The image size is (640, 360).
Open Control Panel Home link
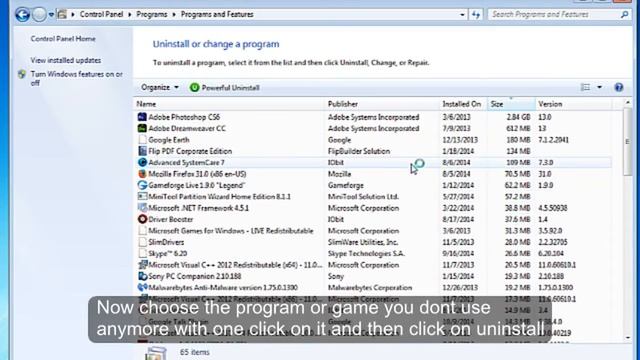pyautogui.click(x=63, y=39)
